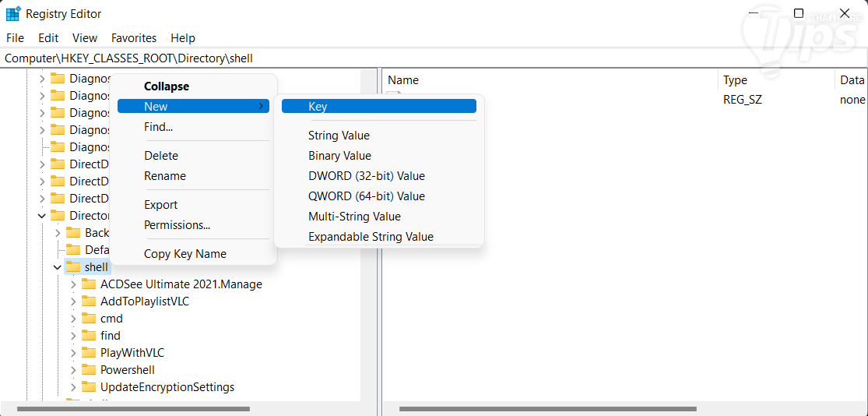This screenshot has width=868, height=416.
Task: Expand the cmd key node
Action: point(73,319)
